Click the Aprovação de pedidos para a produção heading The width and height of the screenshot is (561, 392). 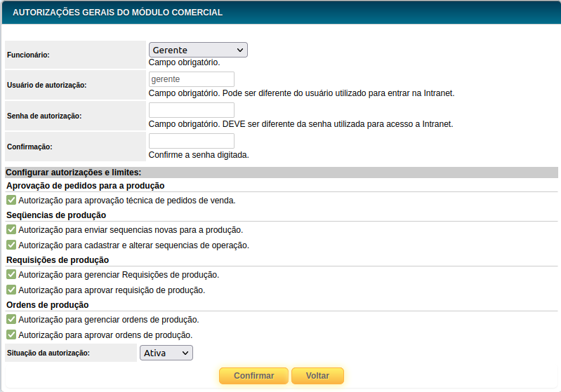[x=85, y=186]
